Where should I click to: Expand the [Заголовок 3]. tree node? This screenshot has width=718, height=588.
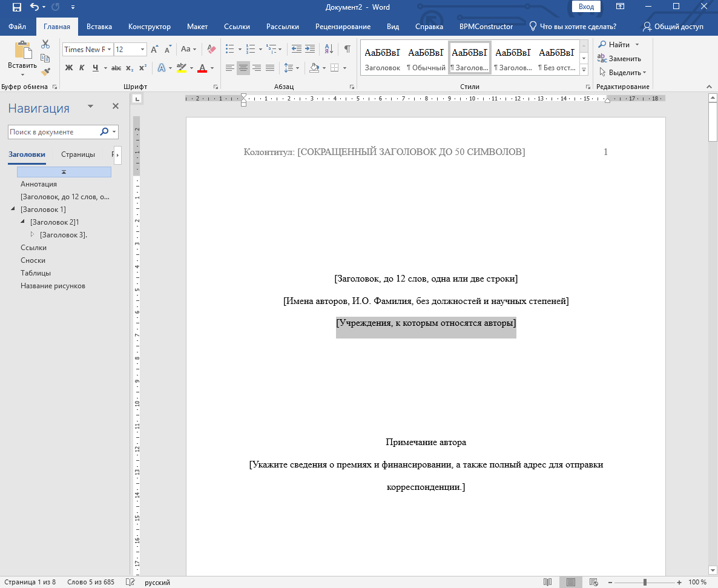point(32,234)
